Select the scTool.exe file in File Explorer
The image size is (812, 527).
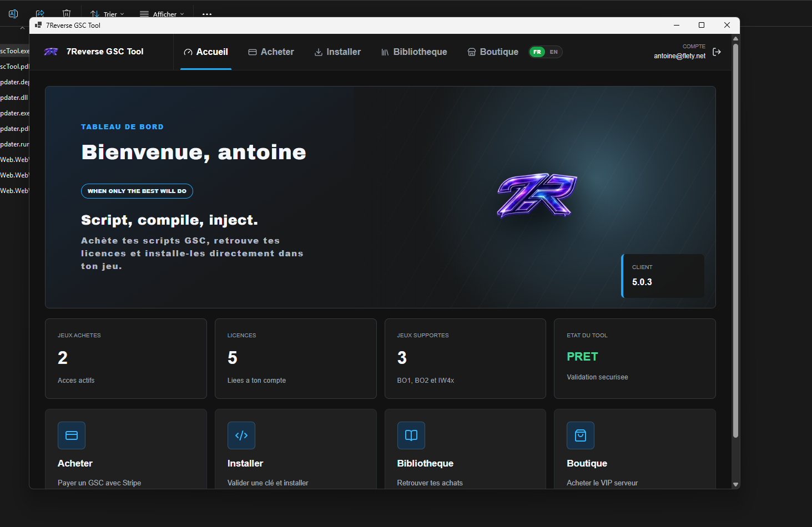point(14,51)
